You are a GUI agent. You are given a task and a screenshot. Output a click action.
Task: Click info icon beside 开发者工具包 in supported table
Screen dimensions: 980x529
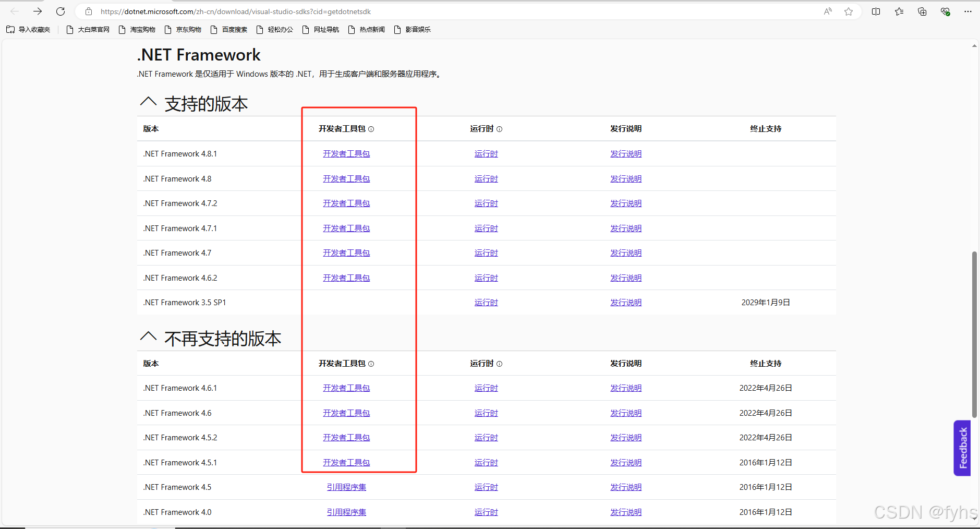(x=371, y=129)
